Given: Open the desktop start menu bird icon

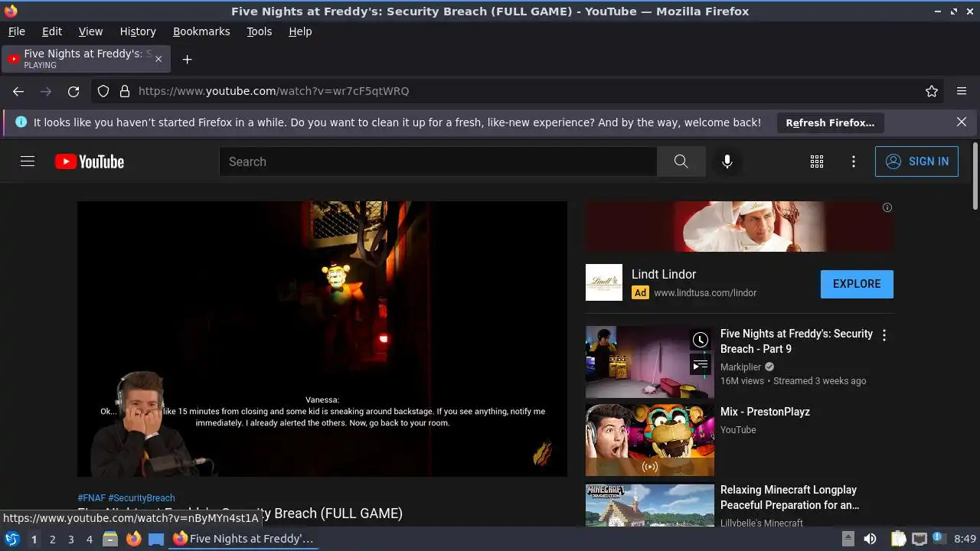Looking at the screenshot, I should 12,539.
